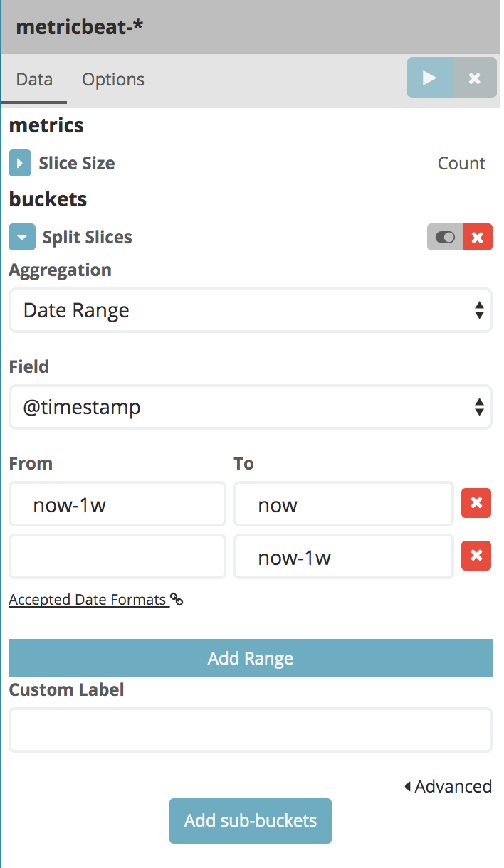Open the Field dropdown showing @timestamp

coord(250,407)
